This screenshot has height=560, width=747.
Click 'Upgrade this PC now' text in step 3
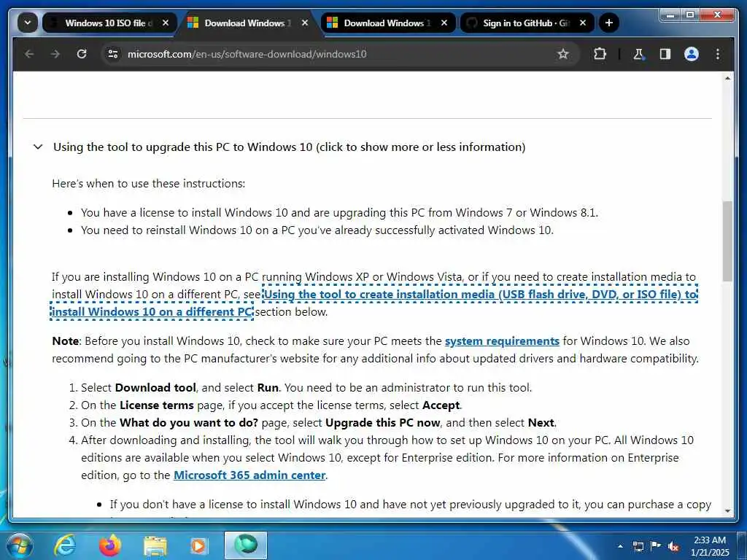click(382, 422)
